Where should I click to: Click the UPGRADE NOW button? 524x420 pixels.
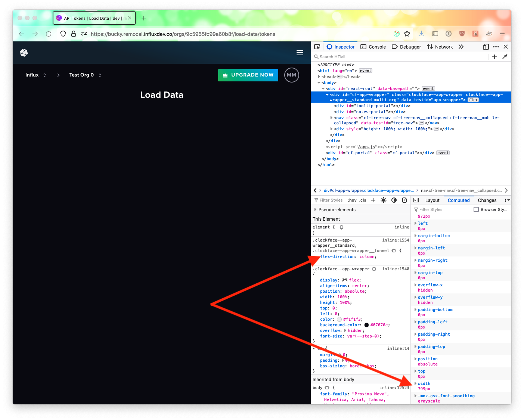click(x=248, y=75)
